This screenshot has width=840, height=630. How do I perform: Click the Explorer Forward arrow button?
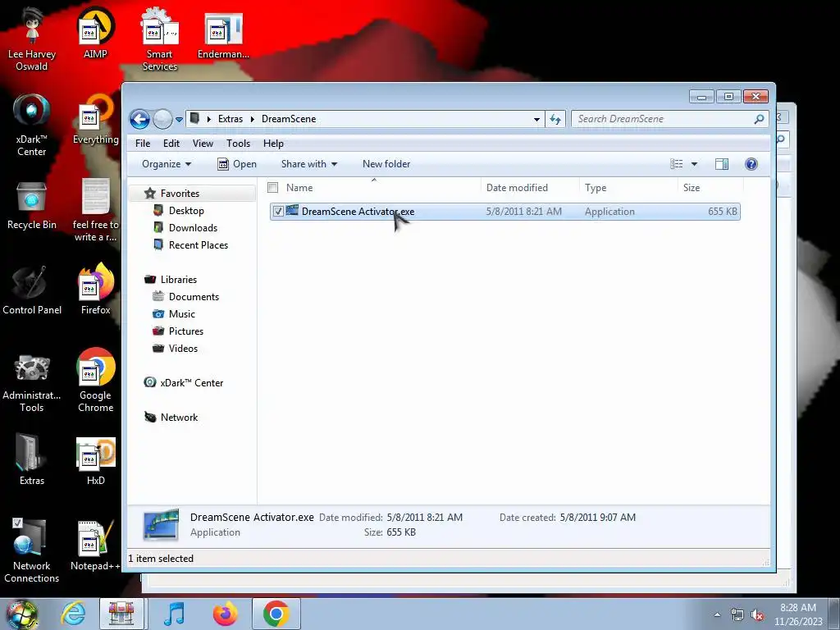[x=162, y=119]
